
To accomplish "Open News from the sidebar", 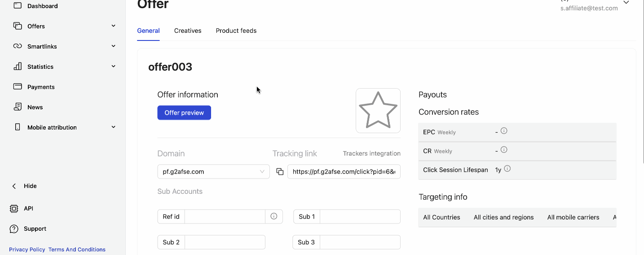I will pos(35,107).
